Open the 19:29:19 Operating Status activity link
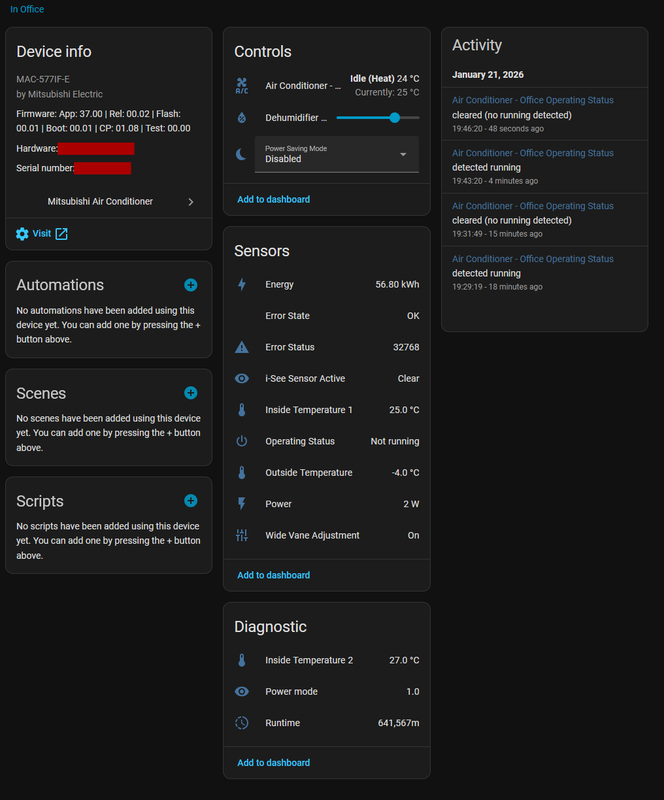 click(x=532, y=259)
